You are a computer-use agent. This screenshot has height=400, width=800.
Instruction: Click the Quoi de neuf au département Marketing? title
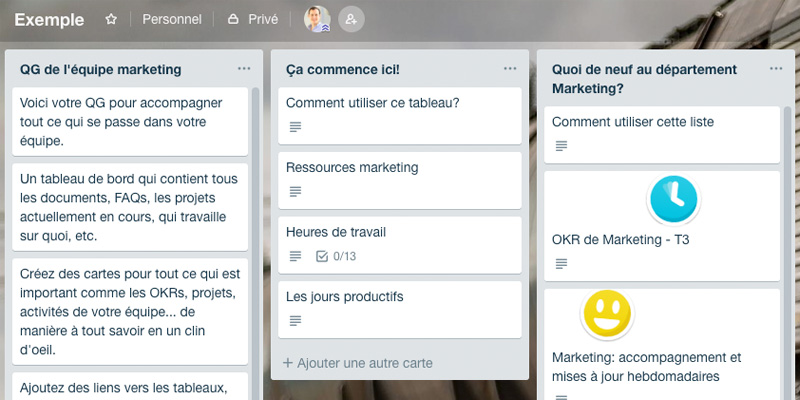tap(645, 79)
